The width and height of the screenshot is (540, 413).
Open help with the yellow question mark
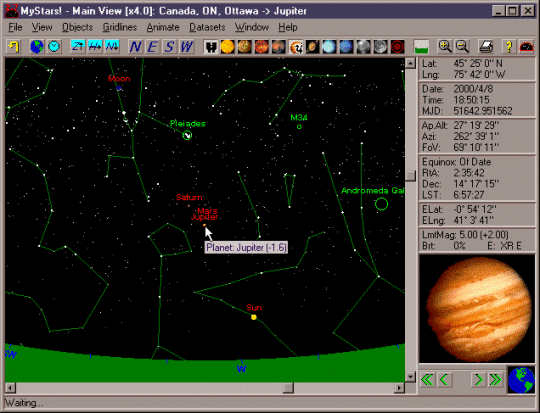pos(509,47)
